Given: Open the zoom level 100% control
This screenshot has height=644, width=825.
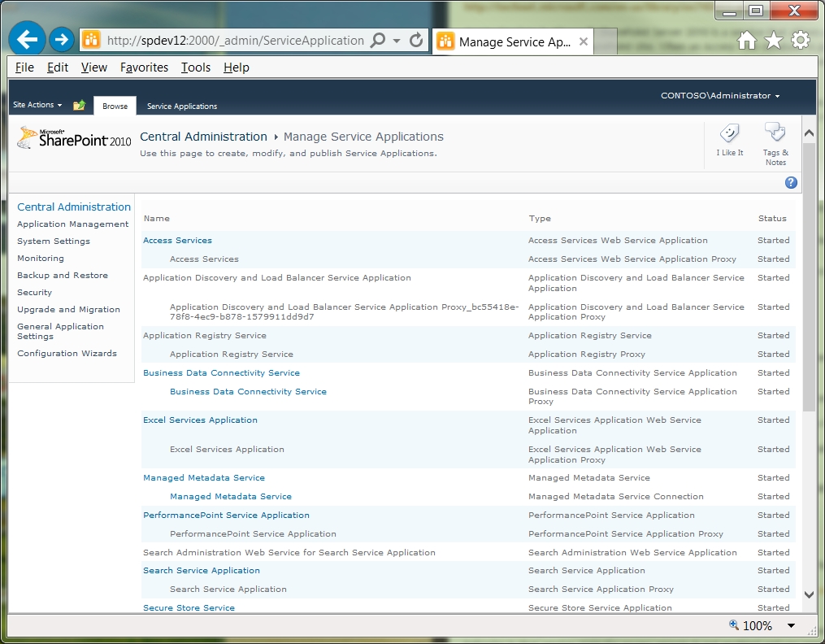Looking at the screenshot, I should [759, 625].
